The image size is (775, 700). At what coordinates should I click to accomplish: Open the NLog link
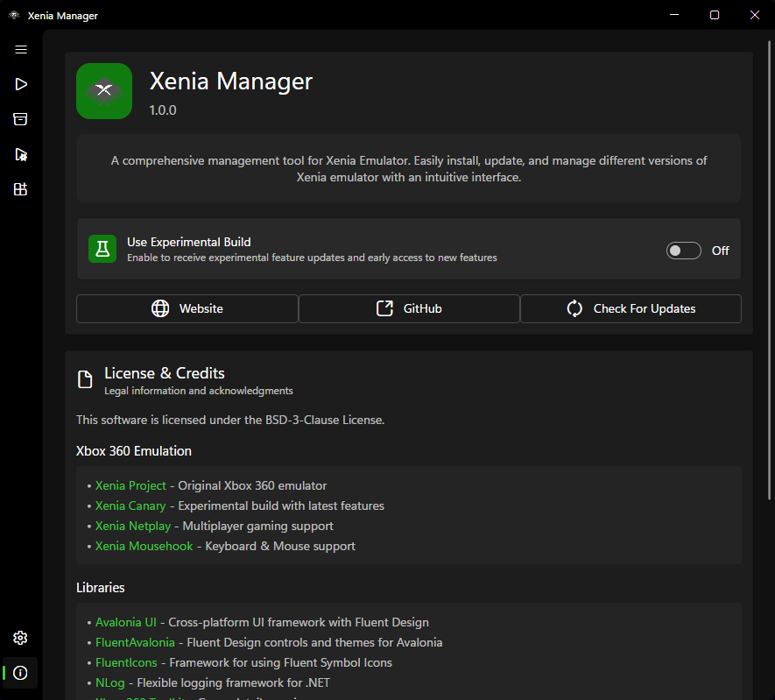click(109, 683)
